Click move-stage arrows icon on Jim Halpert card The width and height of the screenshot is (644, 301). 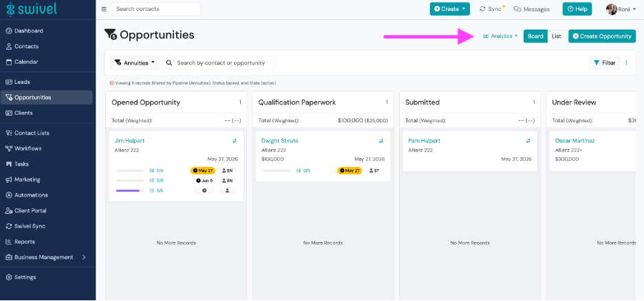(x=235, y=141)
